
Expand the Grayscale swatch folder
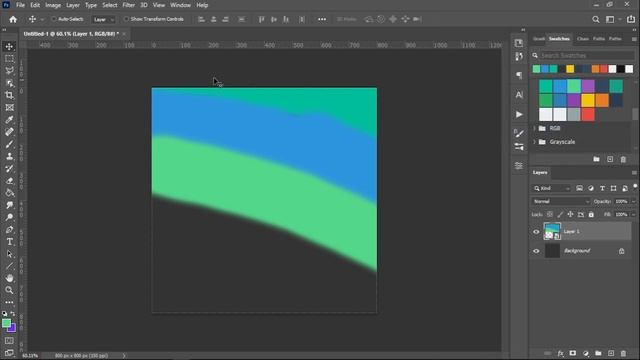(x=535, y=142)
